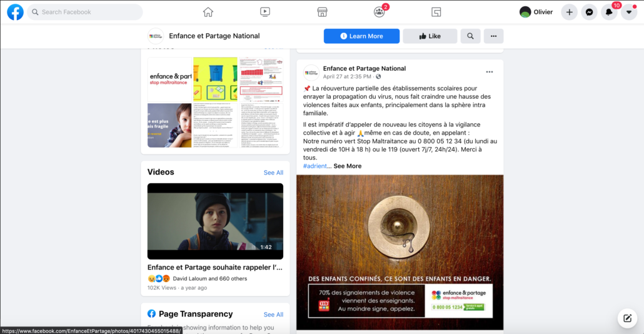Open the #adrient hashtag
644x334 pixels.
(x=315, y=166)
